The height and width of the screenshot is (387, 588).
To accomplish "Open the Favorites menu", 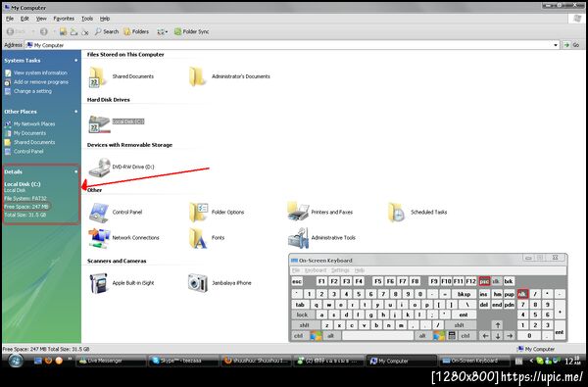I will (64, 19).
